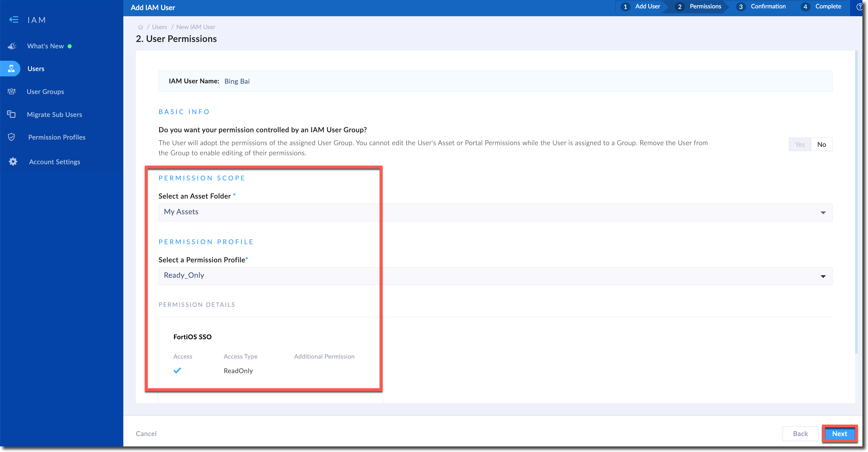868x452 pixels.
Task: Click the Cancel link
Action: tap(146, 434)
